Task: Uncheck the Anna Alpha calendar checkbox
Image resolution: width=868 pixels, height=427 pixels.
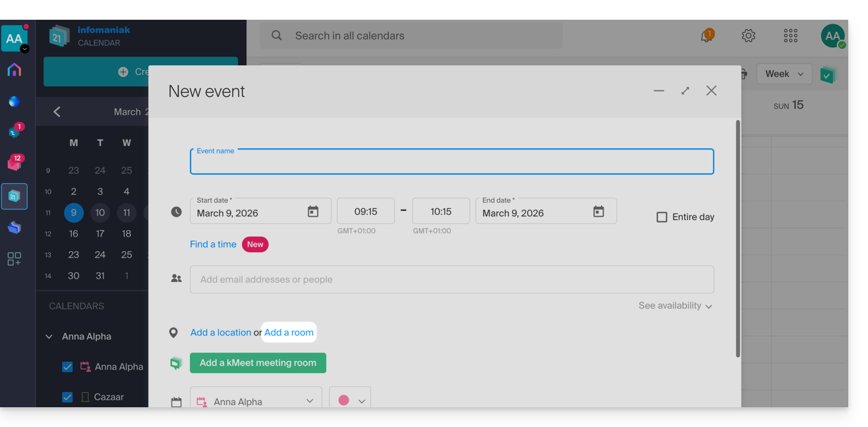Action: pyautogui.click(x=67, y=367)
